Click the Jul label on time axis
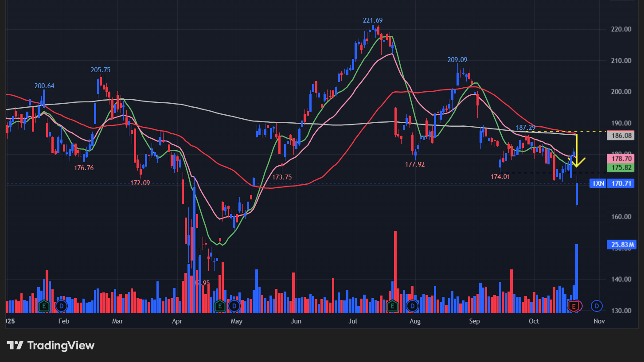Screen dimensions: 644x362 click(353, 321)
